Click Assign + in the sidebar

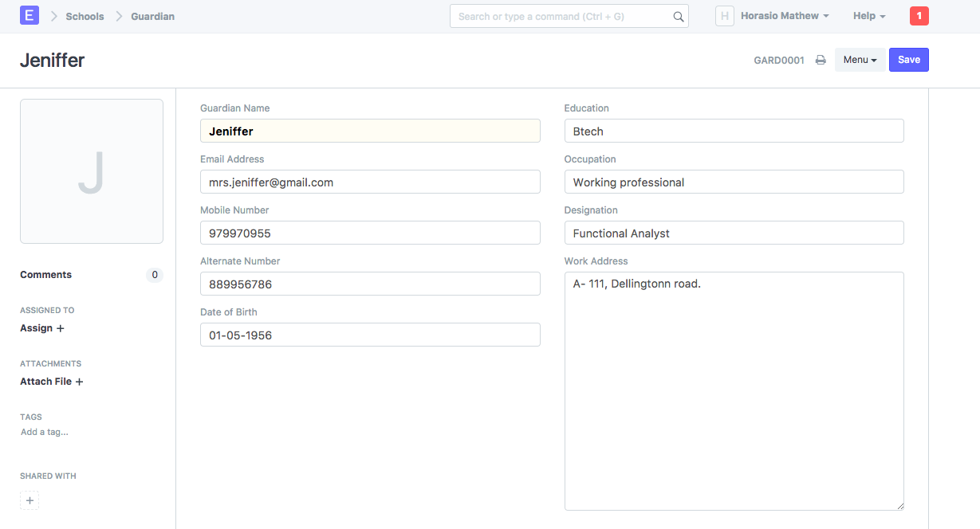(x=42, y=328)
